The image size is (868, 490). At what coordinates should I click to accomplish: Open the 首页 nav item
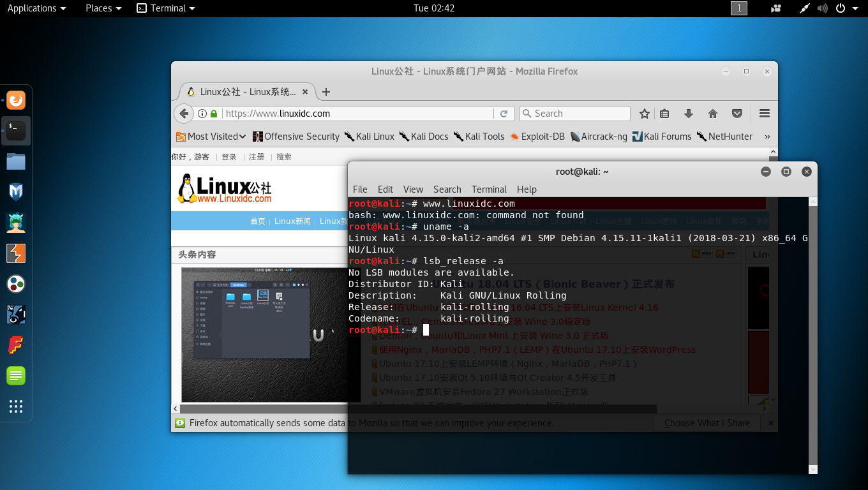258,221
